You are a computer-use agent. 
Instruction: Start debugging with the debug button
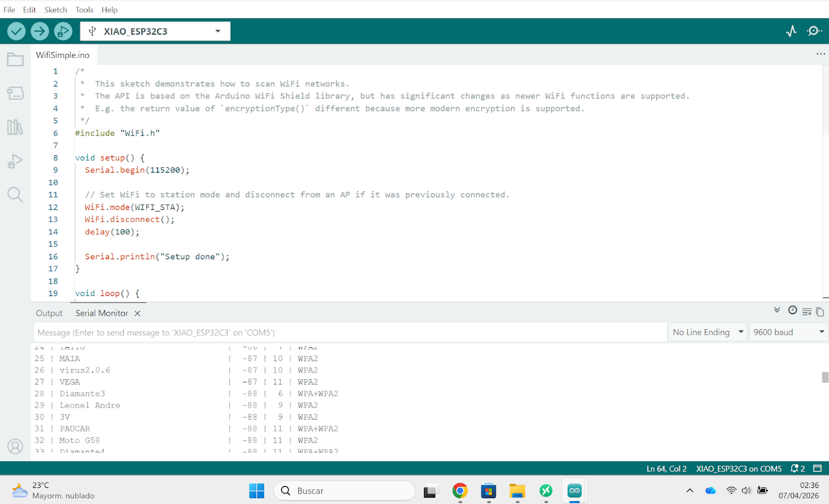click(63, 31)
